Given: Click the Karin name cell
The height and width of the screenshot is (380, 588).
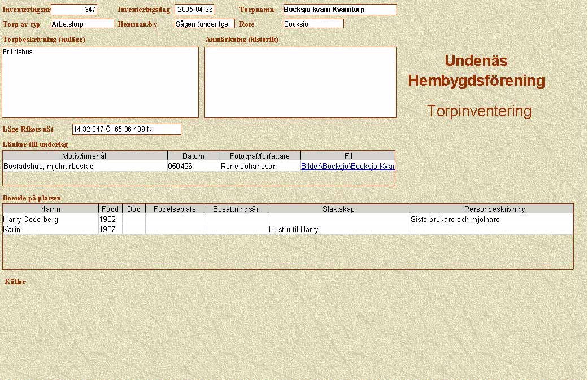Looking at the screenshot, I should (51, 230).
